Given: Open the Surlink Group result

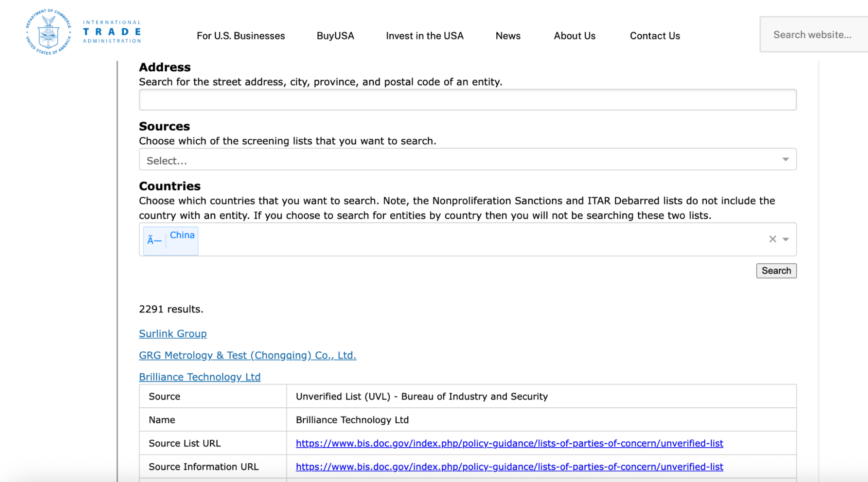Looking at the screenshot, I should point(172,334).
